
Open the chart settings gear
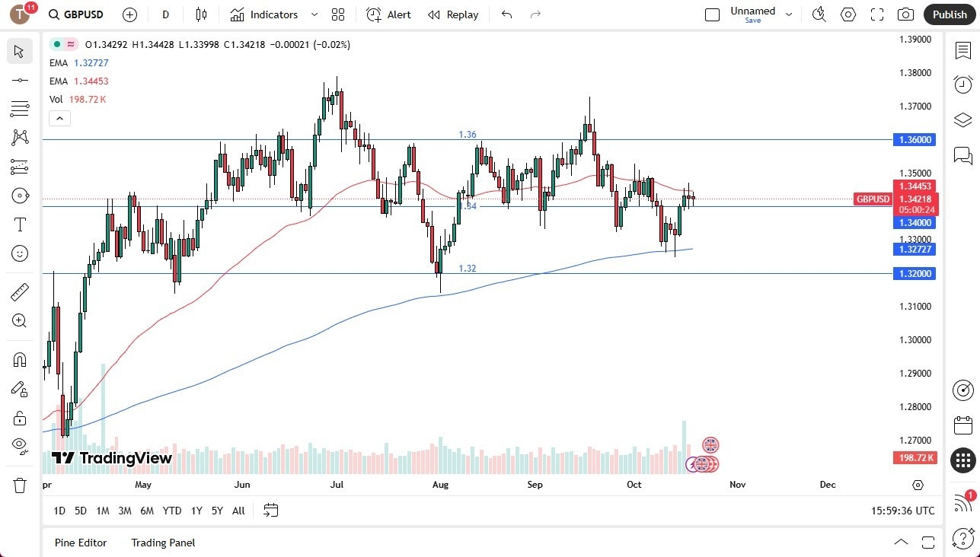coord(848,14)
